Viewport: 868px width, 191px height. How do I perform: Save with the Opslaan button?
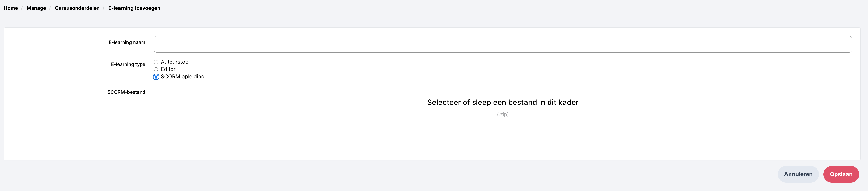click(841, 174)
